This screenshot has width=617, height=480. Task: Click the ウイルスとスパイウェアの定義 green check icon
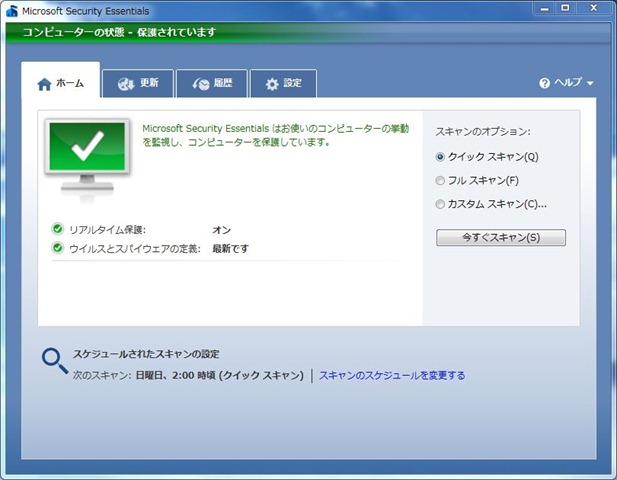[58, 247]
